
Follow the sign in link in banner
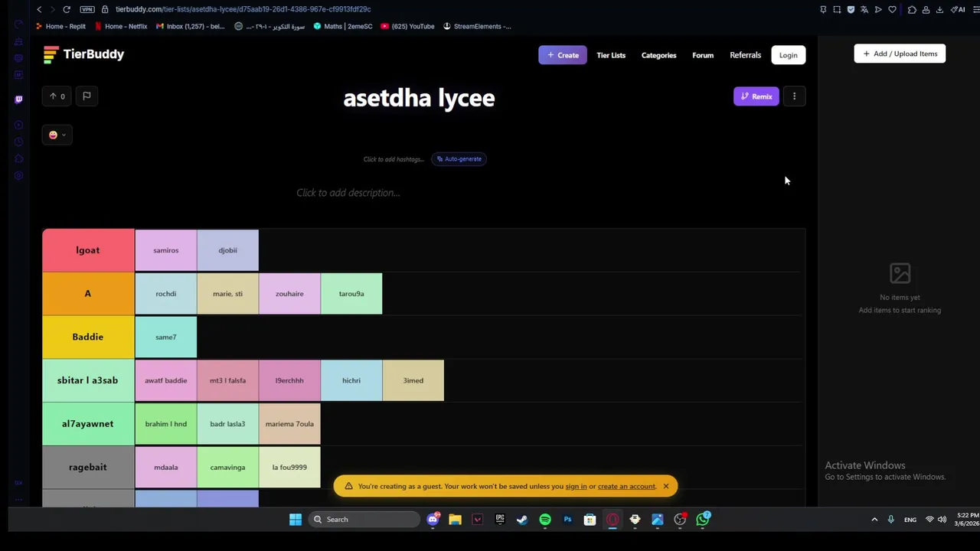(x=576, y=487)
